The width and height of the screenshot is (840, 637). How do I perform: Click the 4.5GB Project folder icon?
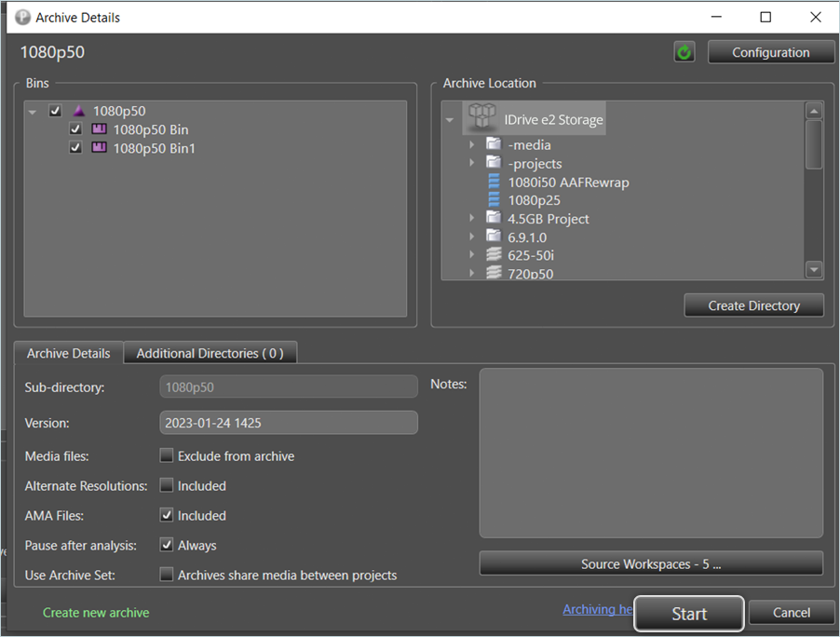494,217
